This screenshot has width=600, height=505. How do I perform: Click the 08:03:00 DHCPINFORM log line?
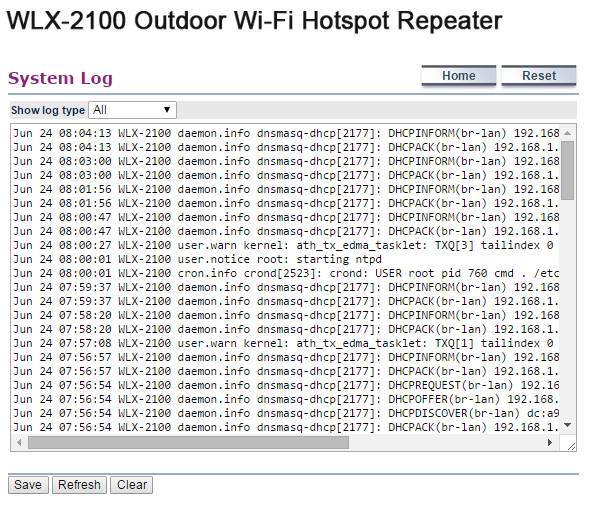(x=286, y=161)
